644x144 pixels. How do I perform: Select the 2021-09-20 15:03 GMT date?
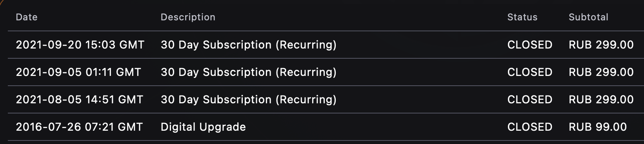click(x=80, y=45)
